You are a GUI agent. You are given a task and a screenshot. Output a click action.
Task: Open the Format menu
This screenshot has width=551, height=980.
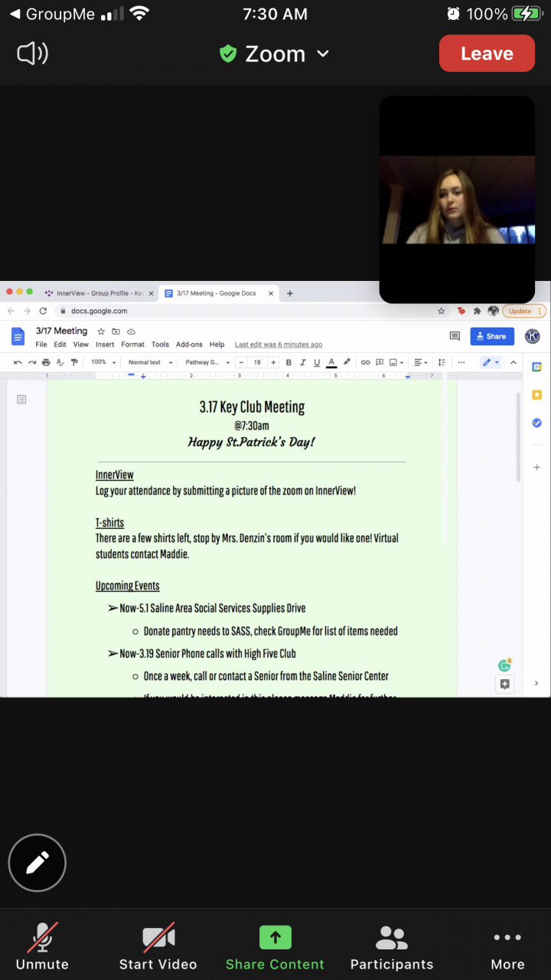pyautogui.click(x=133, y=345)
